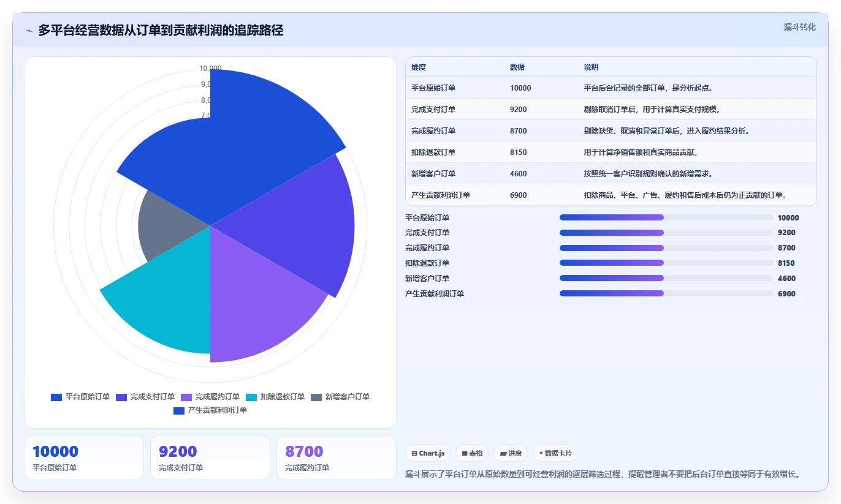Click the grey polar chart segment
Viewport: 841px width, 504px height.
point(169,227)
